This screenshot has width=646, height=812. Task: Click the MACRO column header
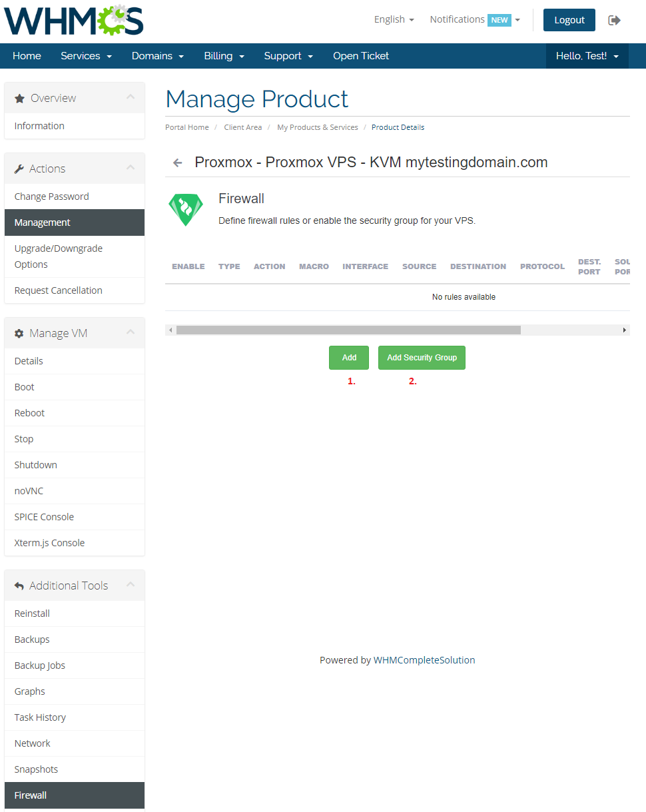314,266
